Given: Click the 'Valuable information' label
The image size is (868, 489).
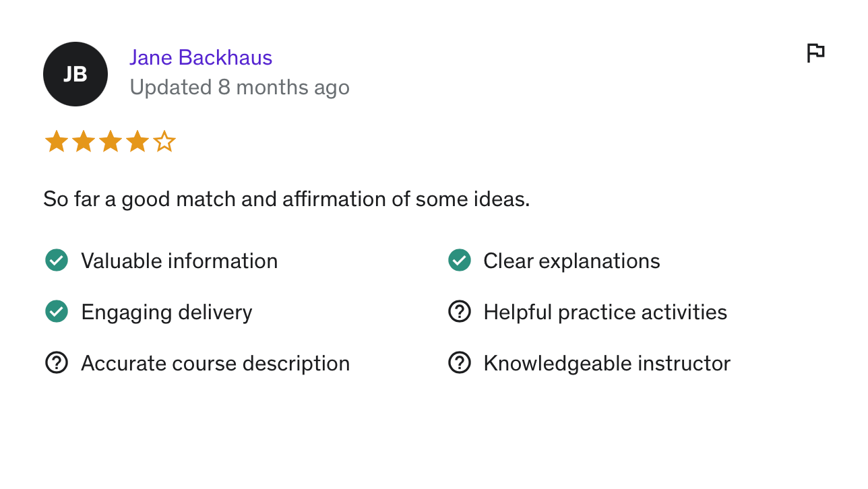Looking at the screenshot, I should [179, 261].
